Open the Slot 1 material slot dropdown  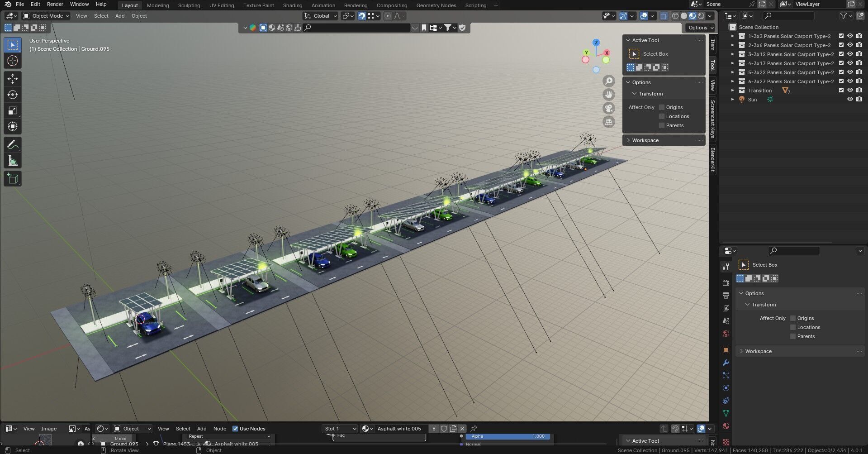click(340, 429)
